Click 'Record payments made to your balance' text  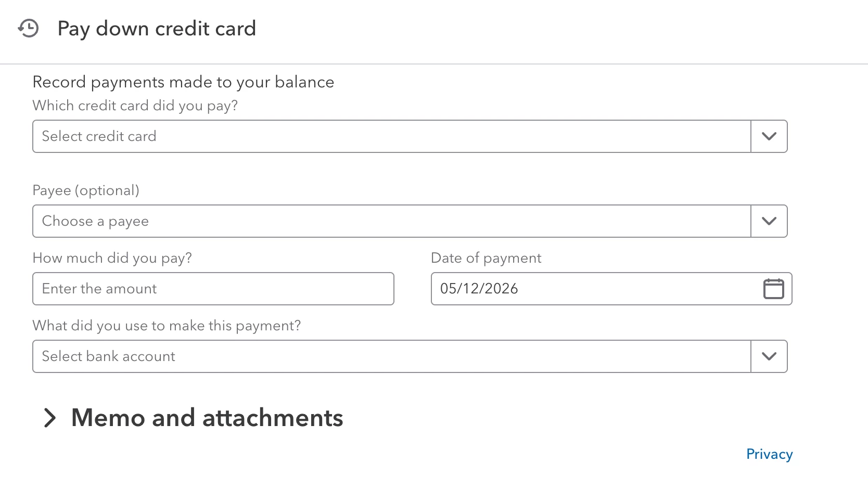(183, 82)
